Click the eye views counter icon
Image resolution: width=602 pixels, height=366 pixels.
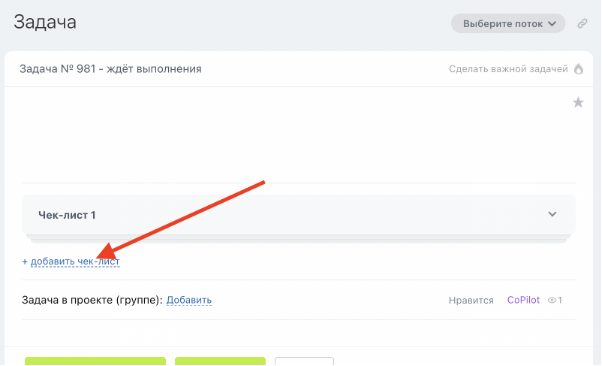[552, 300]
